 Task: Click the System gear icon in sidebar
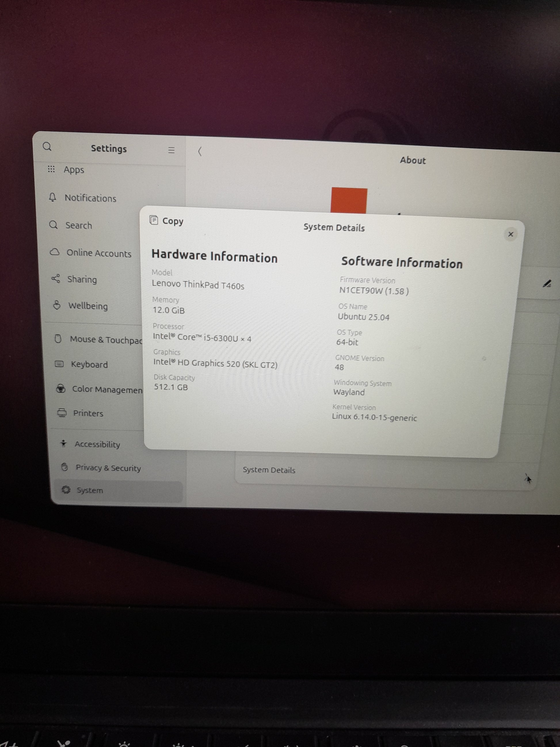pyautogui.click(x=66, y=489)
